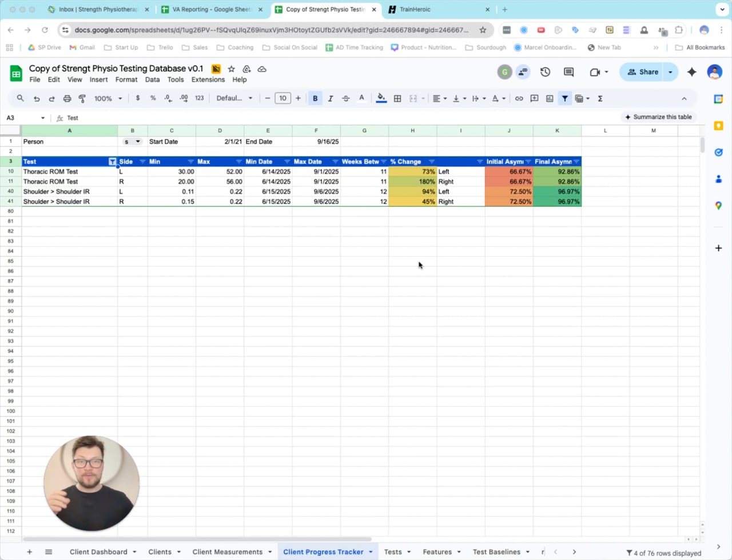The width and height of the screenshot is (732, 560).
Task: Open the Data menu
Action: pyautogui.click(x=152, y=79)
